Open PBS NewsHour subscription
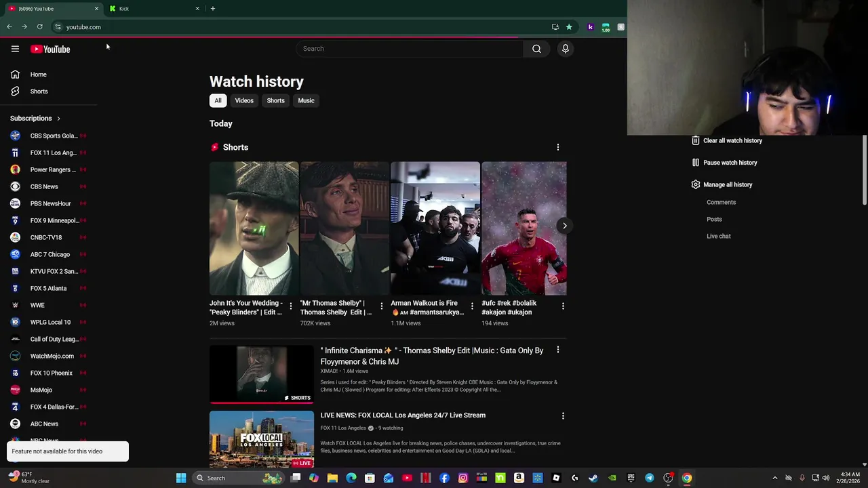868x488 pixels. tap(49, 203)
